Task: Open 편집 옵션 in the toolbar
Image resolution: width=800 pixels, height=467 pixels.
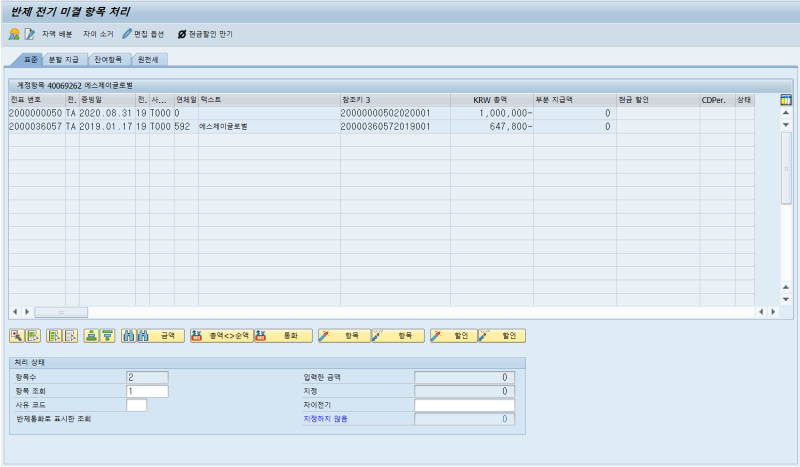Action: [x=143, y=34]
